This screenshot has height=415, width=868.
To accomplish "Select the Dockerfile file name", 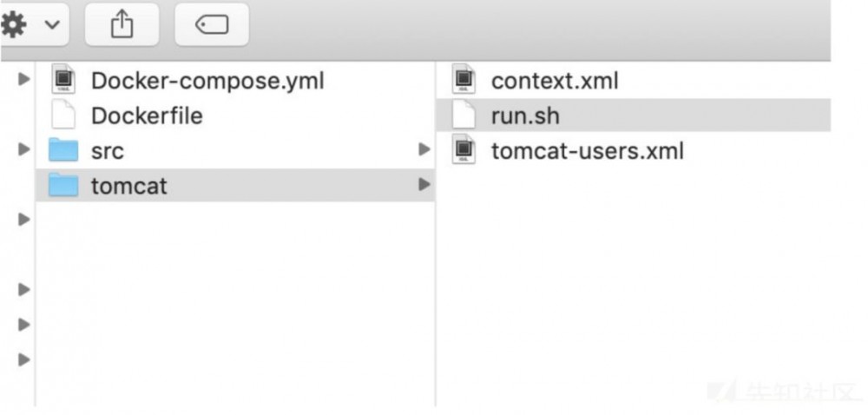I will click(x=147, y=115).
